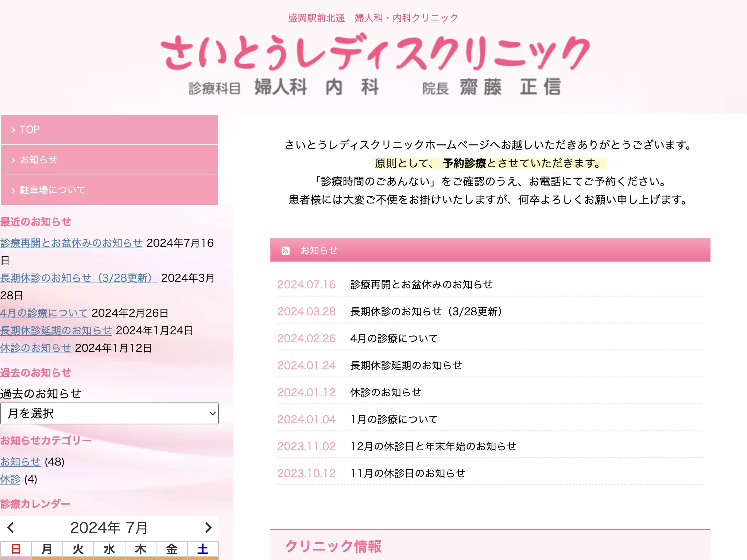747x560 pixels.
Task: Click the 2024年 7月 calendar title
Action: [x=109, y=528]
